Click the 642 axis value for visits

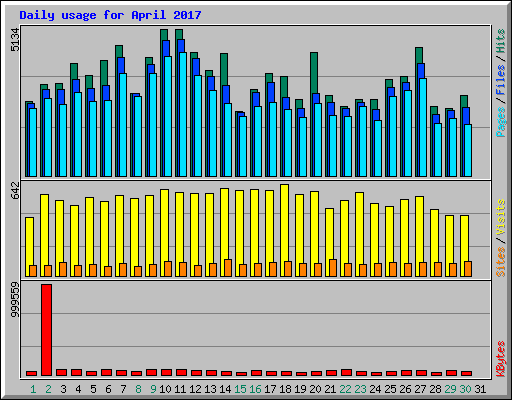(x=15, y=190)
